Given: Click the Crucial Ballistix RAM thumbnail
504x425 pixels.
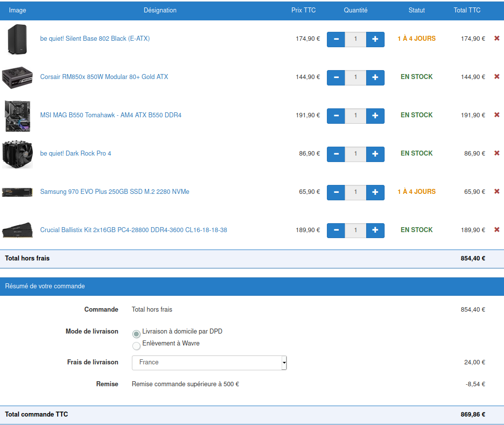Looking at the screenshot, I should tap(17, 230).
